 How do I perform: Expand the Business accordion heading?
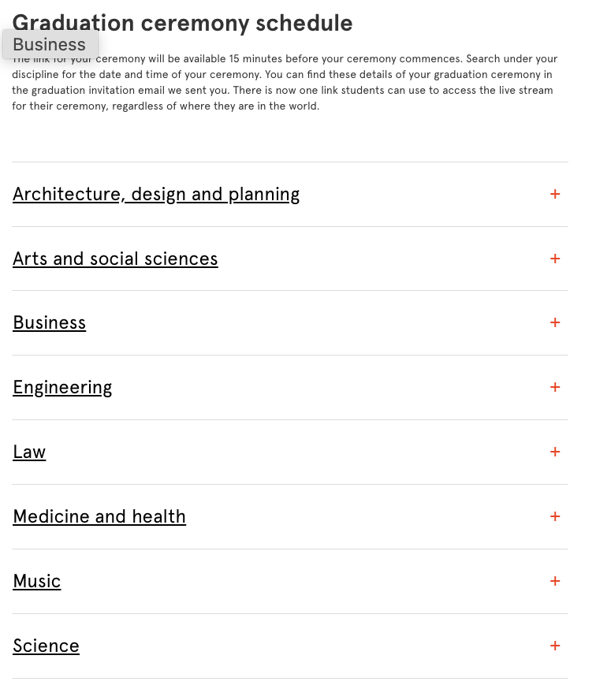(49, 322)
